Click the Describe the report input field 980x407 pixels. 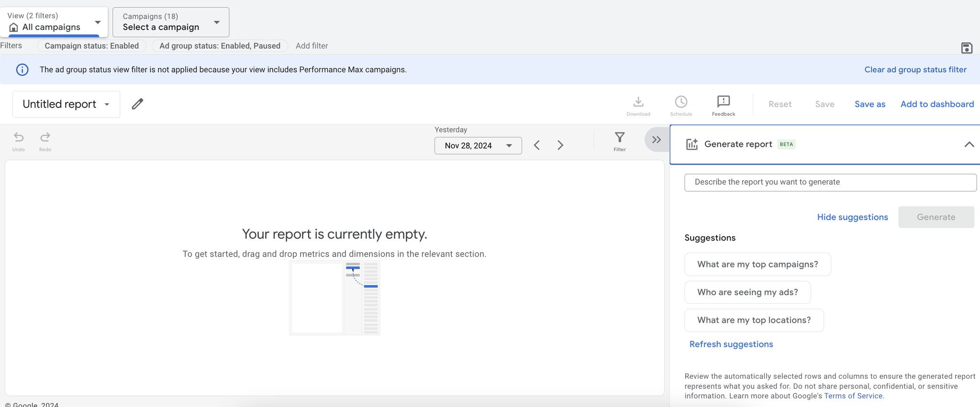830,183
